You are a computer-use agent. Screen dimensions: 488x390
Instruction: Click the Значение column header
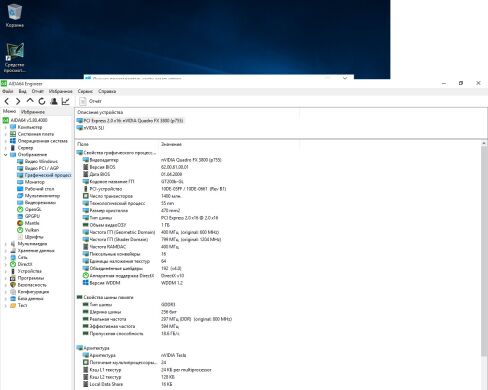(x=171, y=144)
